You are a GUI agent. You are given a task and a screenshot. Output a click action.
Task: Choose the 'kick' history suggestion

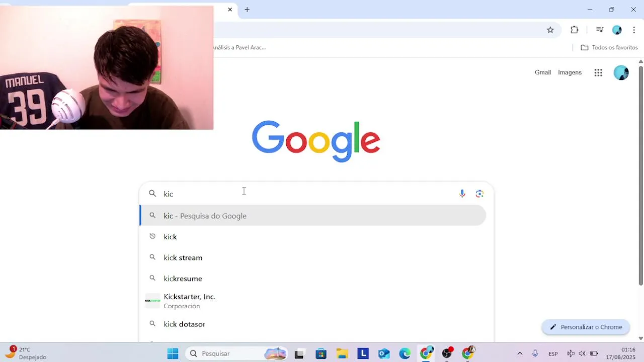point(312,237)
